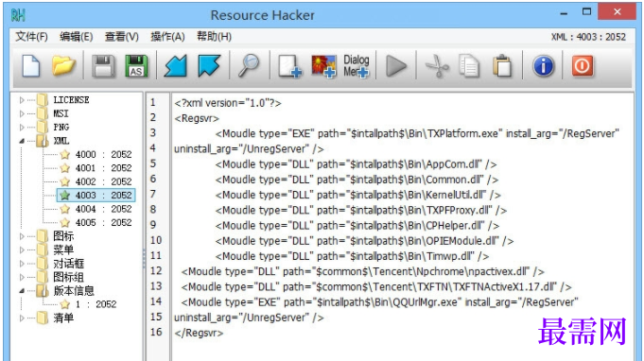This screenshot has height=361, width=644.
Task: Open the 帮助(H) menu
Action: point(214,37)
